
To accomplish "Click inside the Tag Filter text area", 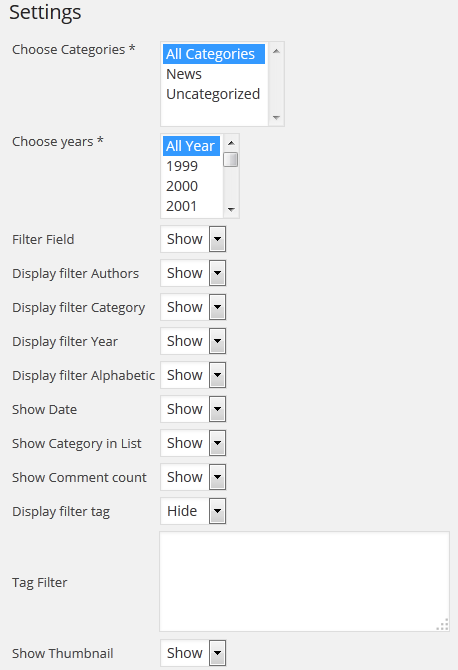I will pyautogui.click(x=305, y=582).
